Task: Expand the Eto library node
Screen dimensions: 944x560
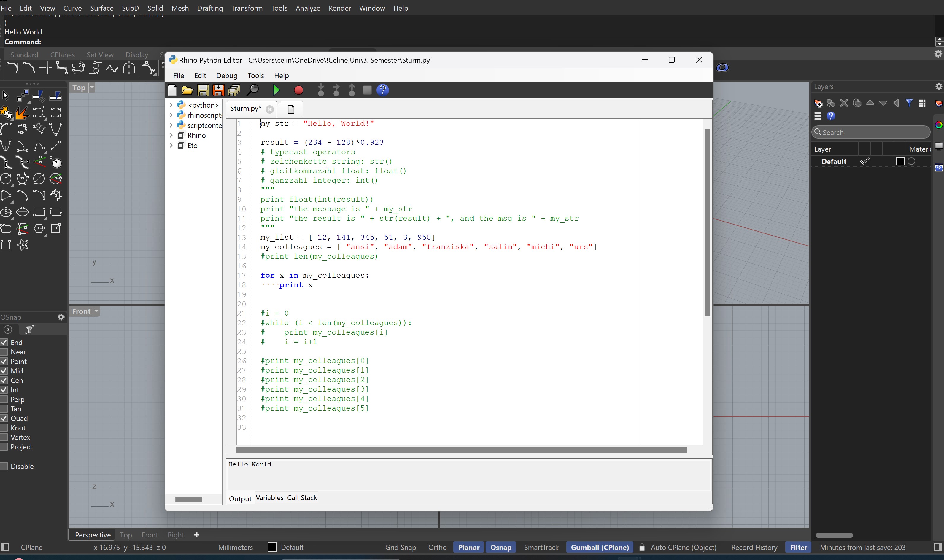Action: pos(171,145)
